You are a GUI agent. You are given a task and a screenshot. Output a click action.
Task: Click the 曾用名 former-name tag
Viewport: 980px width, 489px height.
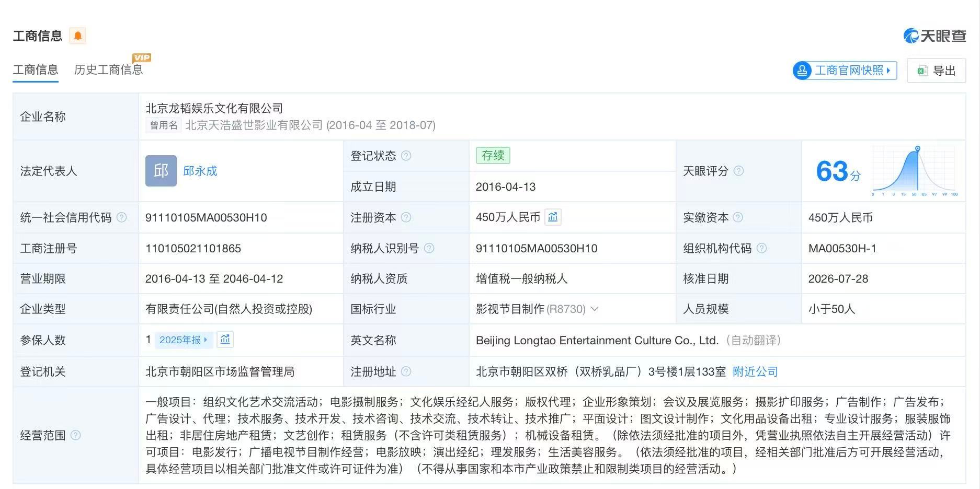pyautogui.click(x=163, y=125)
